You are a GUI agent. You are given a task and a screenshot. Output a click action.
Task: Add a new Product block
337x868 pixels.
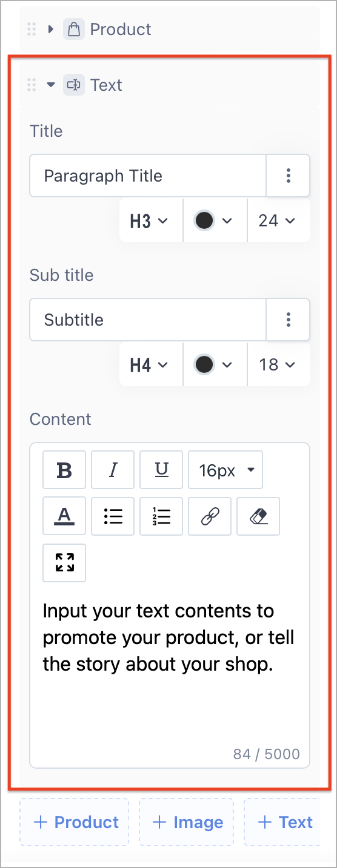tap(75, 822)
